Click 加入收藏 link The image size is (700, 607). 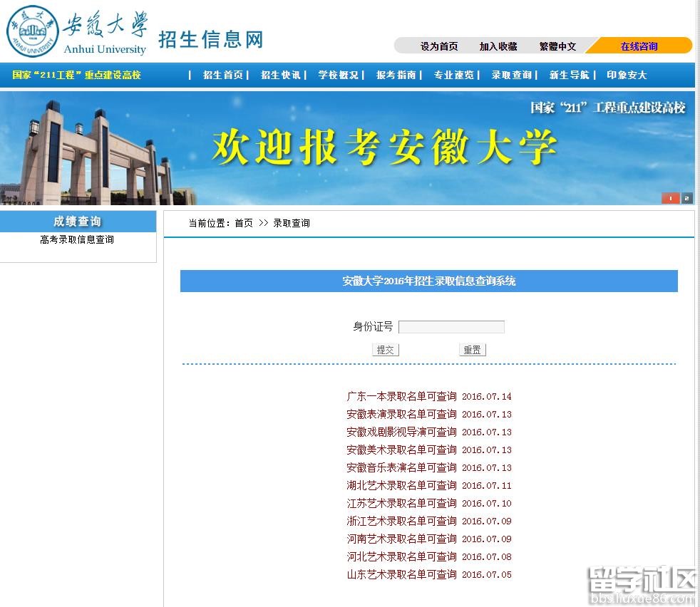pyautogui.click(x=498, y=46)
